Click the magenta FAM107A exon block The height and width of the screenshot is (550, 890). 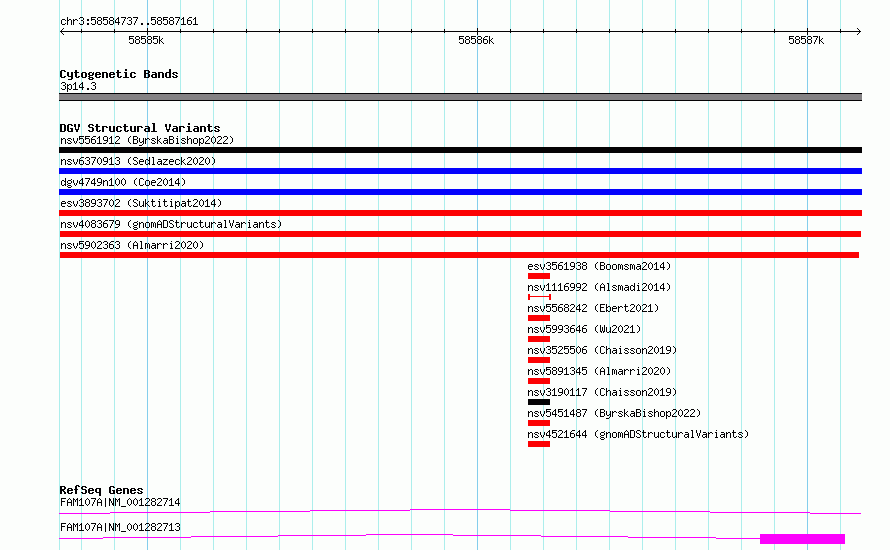tap(803, 539)
